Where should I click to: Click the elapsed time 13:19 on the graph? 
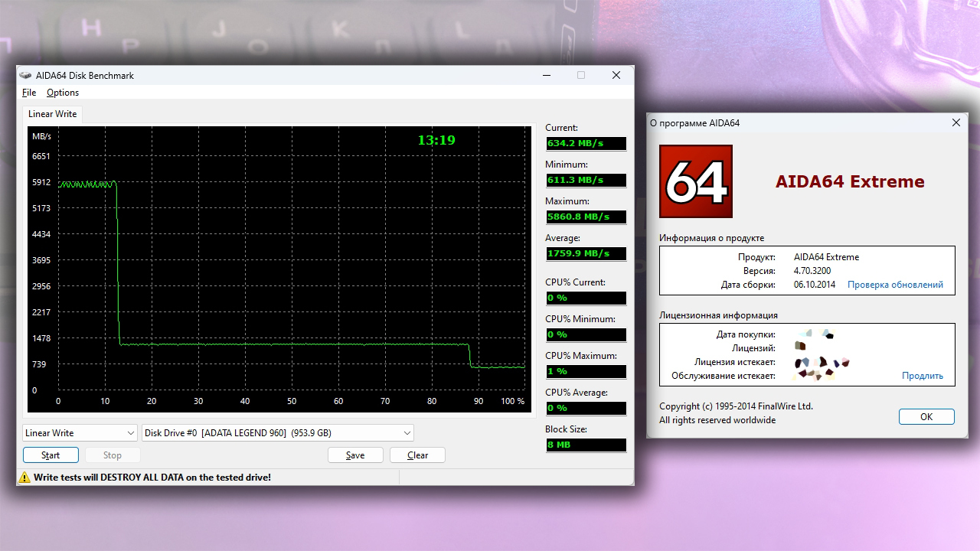(436, 140)
